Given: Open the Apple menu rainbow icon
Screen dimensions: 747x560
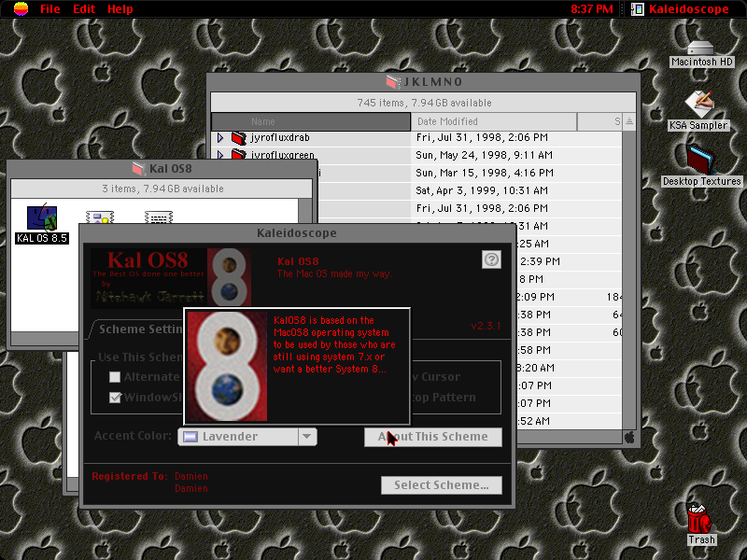Looking at the screenshot, I should [x=21, y=8].
